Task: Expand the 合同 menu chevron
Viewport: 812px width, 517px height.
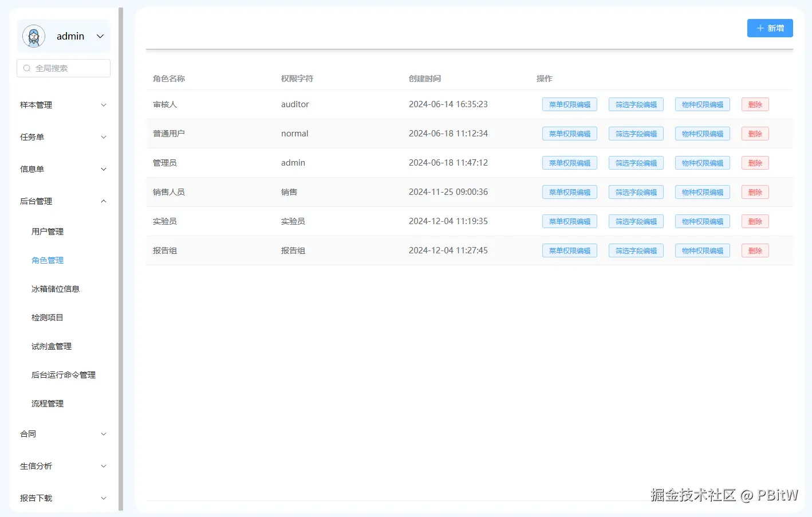Action: 104,434
